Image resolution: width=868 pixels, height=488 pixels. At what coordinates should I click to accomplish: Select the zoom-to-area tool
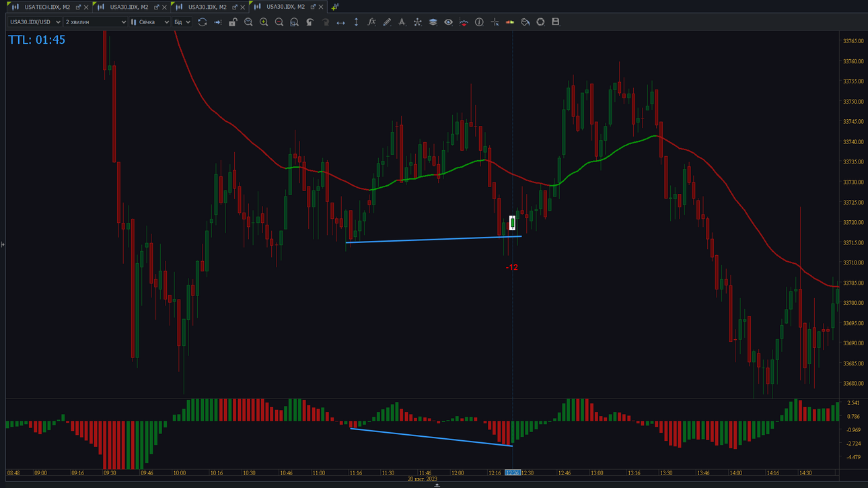[294, 22]
